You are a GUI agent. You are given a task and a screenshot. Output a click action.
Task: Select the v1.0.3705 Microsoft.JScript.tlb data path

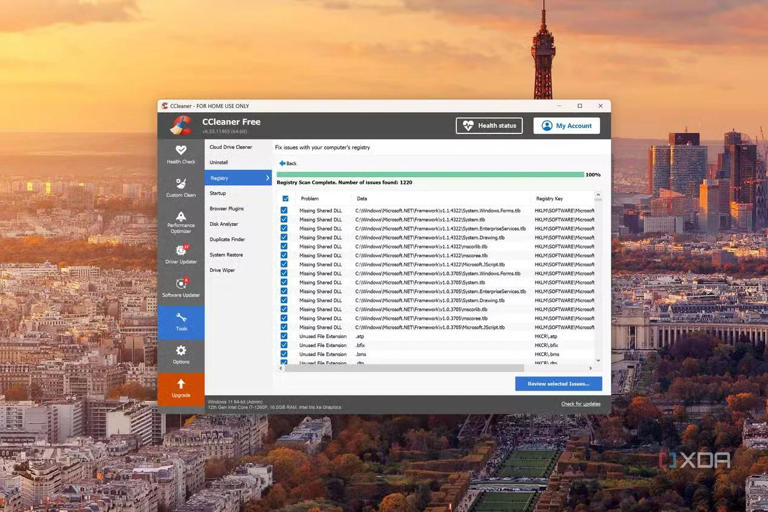pyautogui.click(x=430, y=327)
